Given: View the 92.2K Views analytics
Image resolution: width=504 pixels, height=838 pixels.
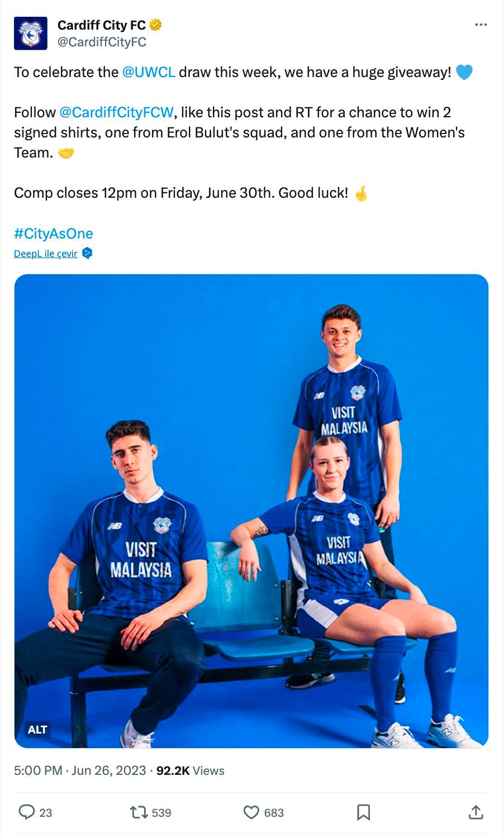Looking at the screenshot, I should [x=191, y=770].
